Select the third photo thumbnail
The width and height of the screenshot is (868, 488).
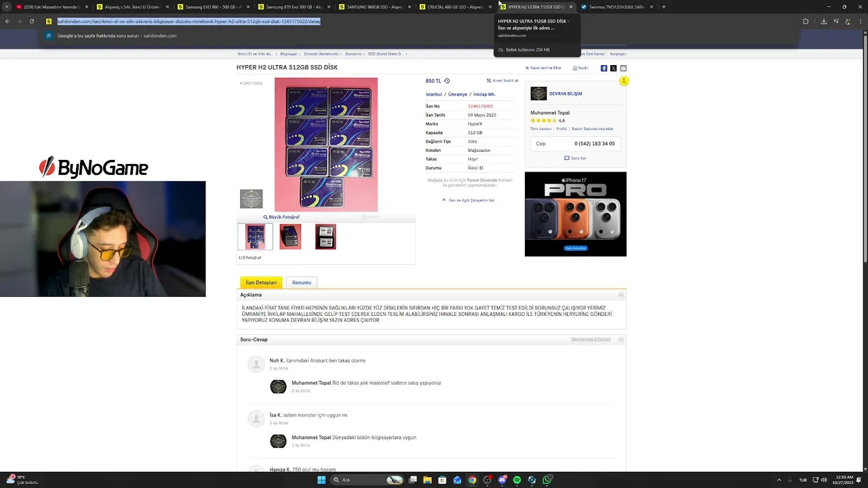pos(325,237)
